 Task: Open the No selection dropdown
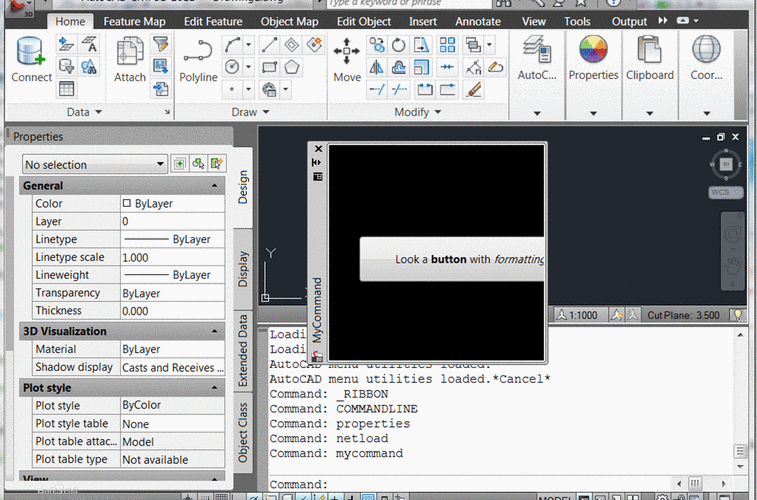94,165
